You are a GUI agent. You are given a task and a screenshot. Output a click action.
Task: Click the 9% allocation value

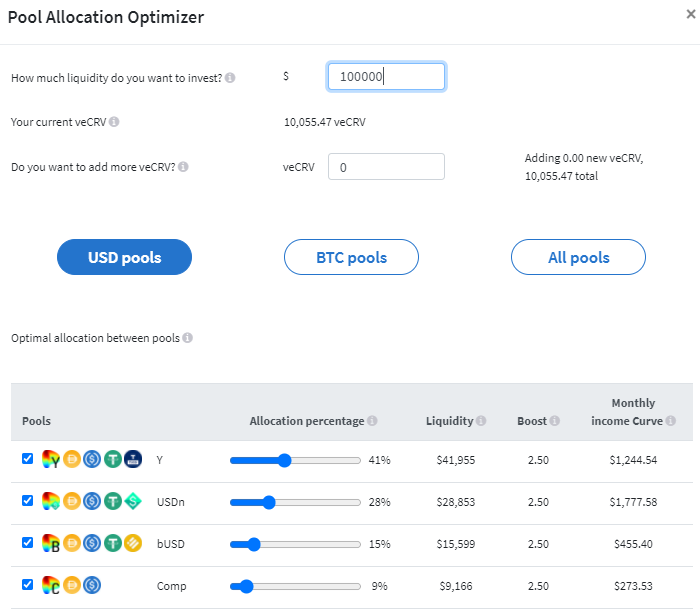379,586
